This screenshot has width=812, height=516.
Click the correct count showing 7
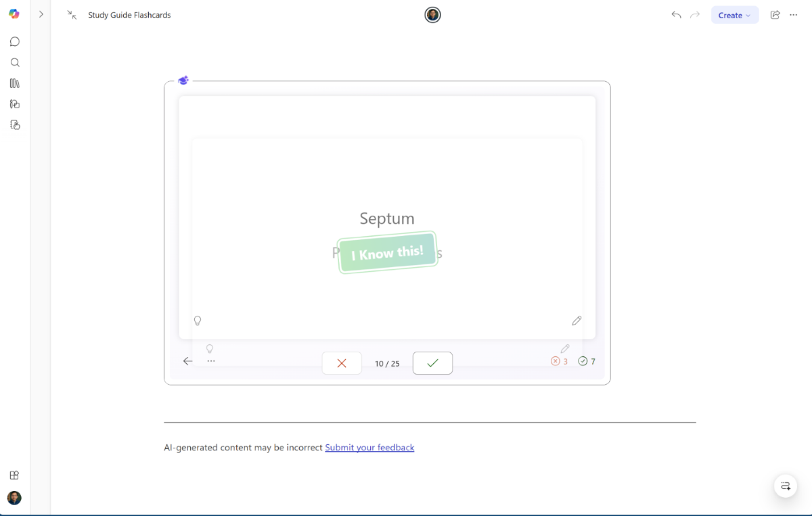587,361
